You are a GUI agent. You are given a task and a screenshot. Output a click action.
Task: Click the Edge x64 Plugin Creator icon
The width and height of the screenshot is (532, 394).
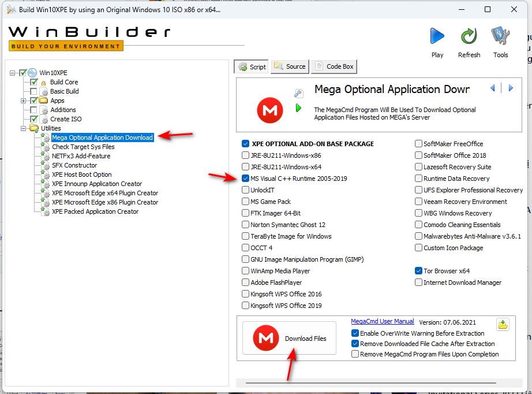46,193
